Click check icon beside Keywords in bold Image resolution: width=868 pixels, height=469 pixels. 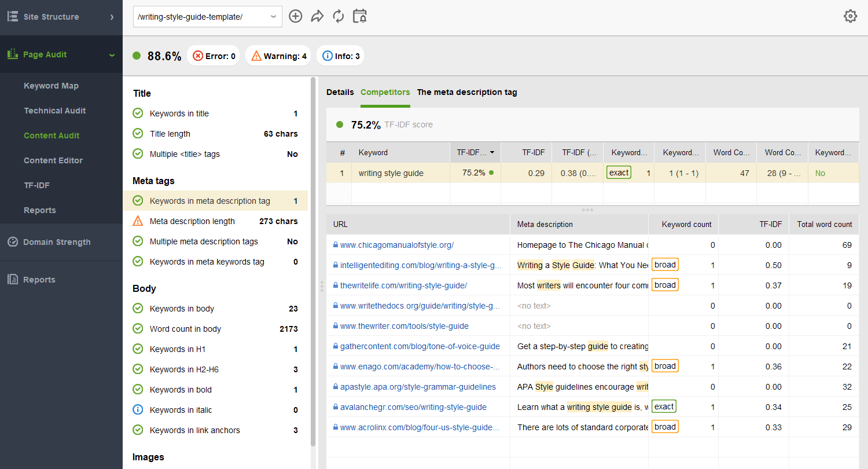click(138, 390)
